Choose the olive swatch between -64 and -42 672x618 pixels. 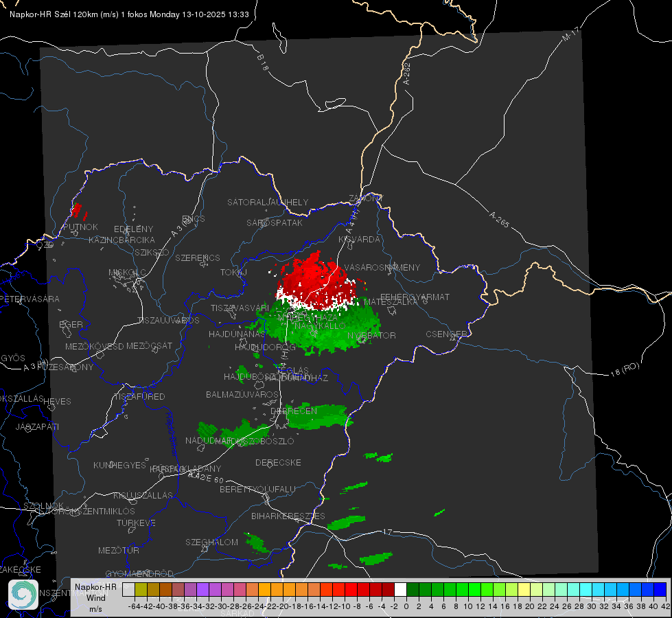(141, 590)
